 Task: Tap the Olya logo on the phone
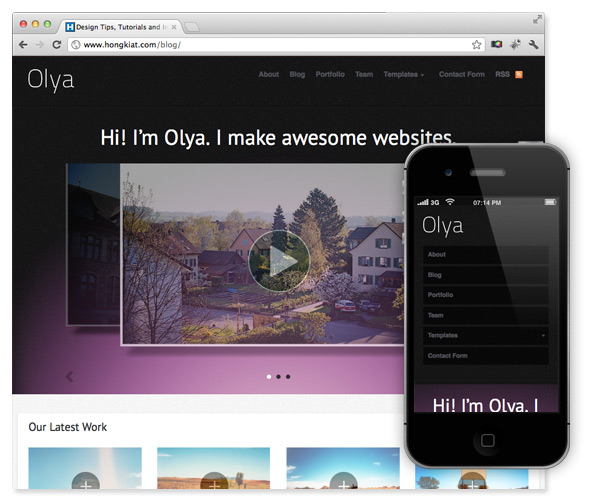click(442, 226)
